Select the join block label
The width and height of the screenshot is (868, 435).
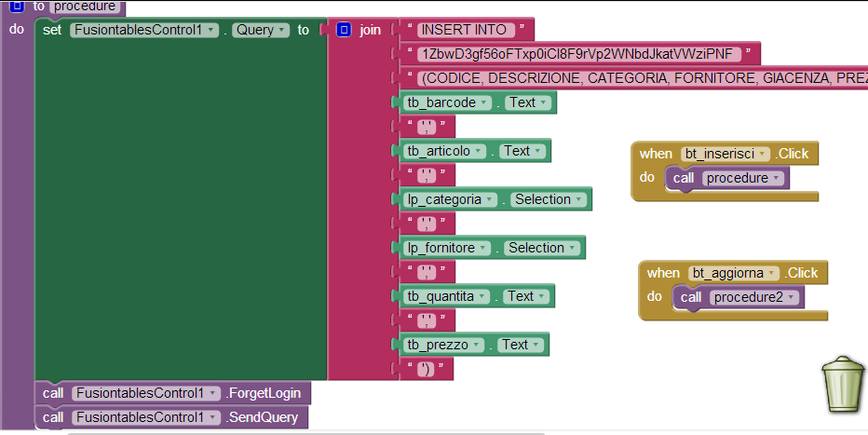[x=371, y=30]
